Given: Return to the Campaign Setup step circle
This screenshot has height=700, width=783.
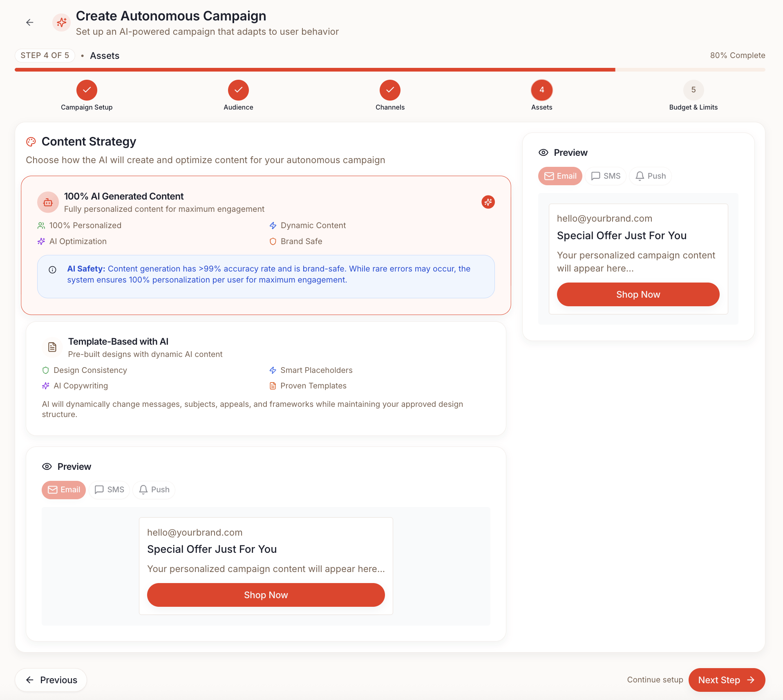Looking at the screenshot, I should coord(87,90).
